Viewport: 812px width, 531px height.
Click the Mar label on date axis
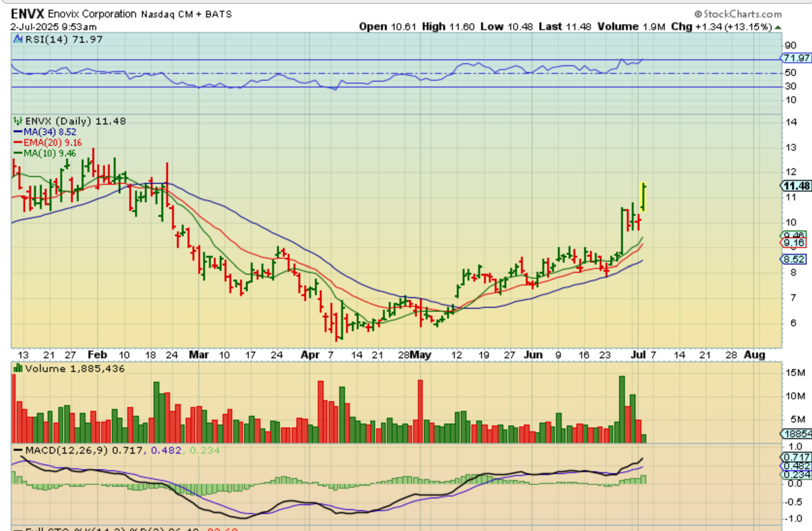199,354
